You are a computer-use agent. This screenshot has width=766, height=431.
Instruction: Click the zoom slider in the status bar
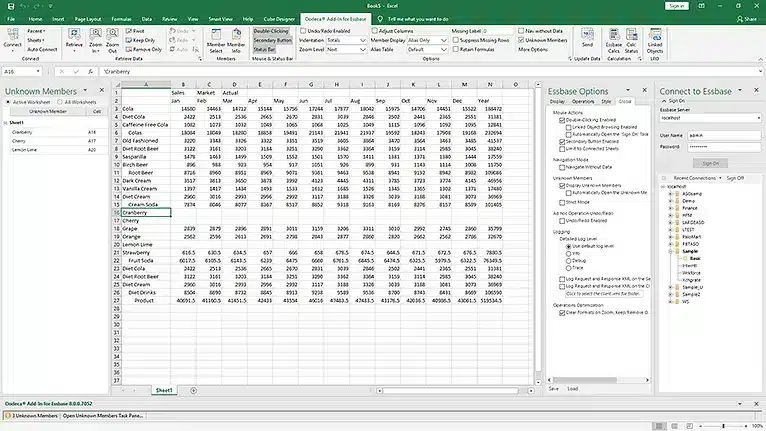(723, 426)
